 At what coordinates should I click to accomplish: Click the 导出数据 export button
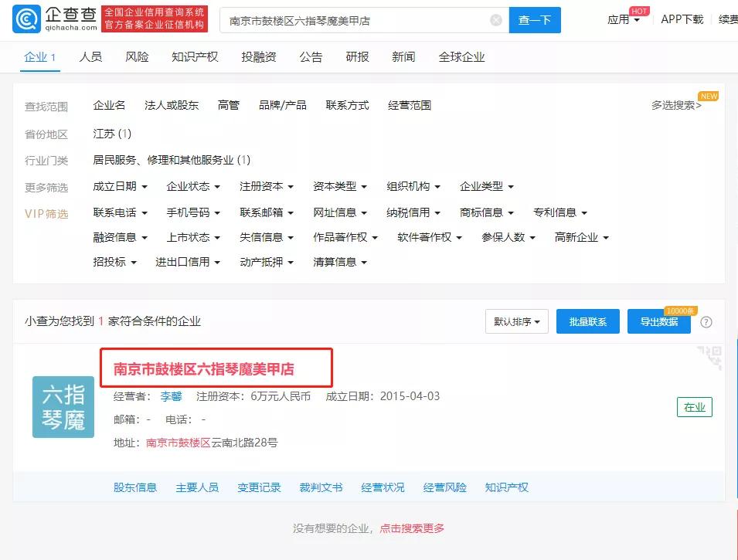point(658,321)
